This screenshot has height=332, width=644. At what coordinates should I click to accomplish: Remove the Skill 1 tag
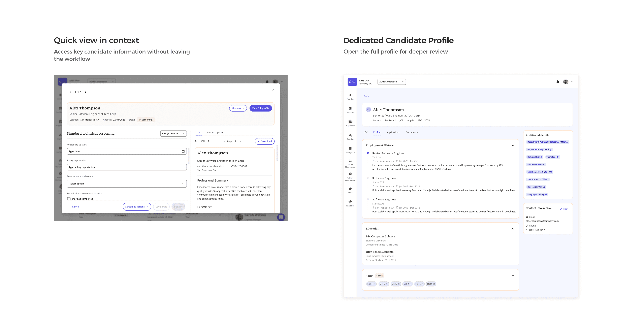click(x=374, y=284)
